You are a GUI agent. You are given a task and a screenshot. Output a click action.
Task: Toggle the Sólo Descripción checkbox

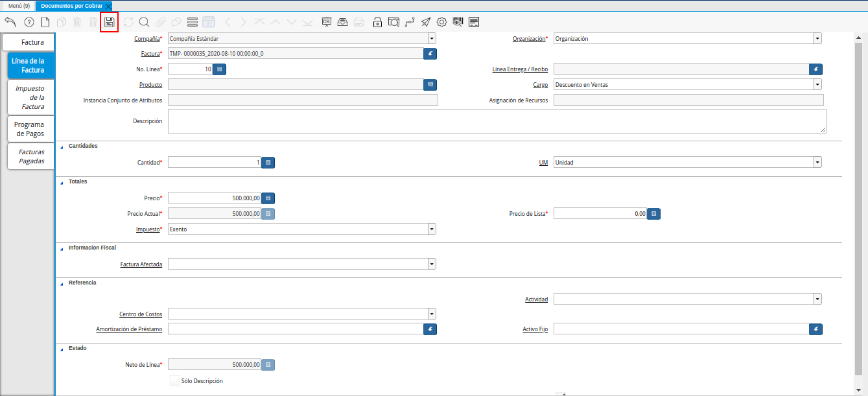coord(175,381)
